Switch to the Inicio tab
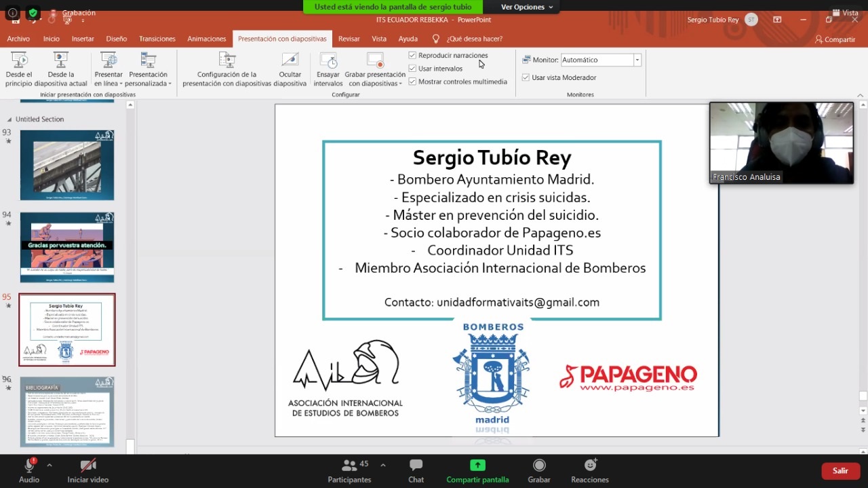The image size is (868, 488). [52, 39]
